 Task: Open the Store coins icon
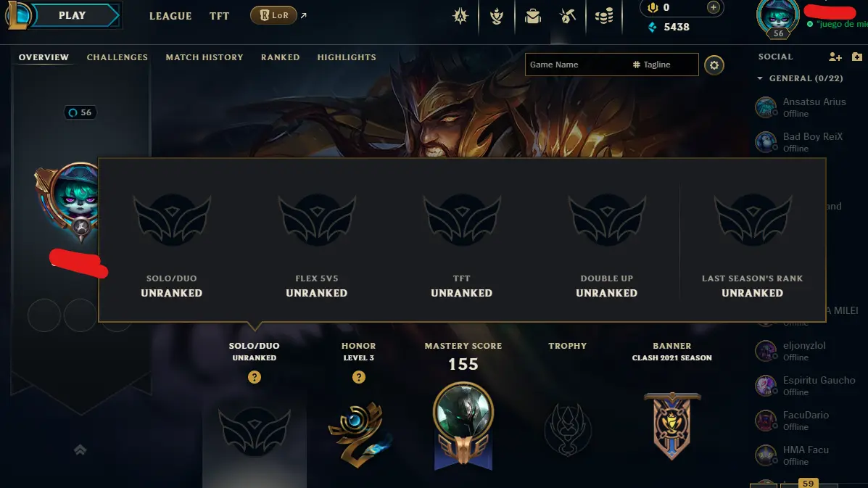(604, 16)
